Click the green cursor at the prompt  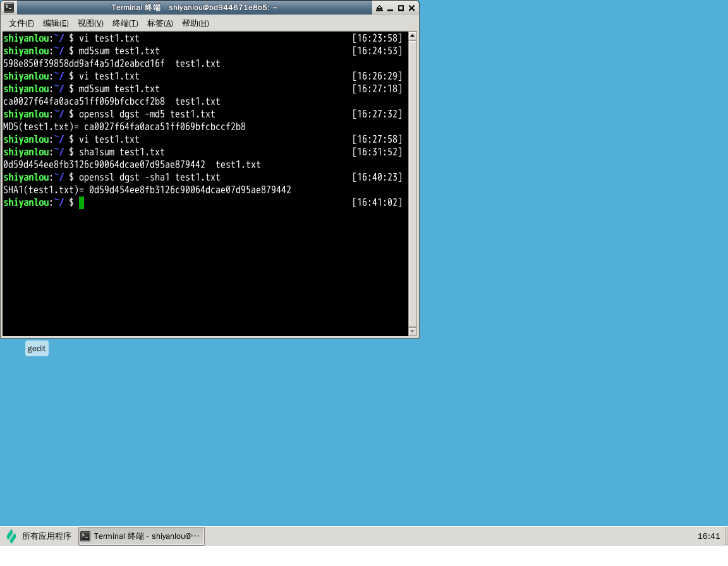pos(82,203)
